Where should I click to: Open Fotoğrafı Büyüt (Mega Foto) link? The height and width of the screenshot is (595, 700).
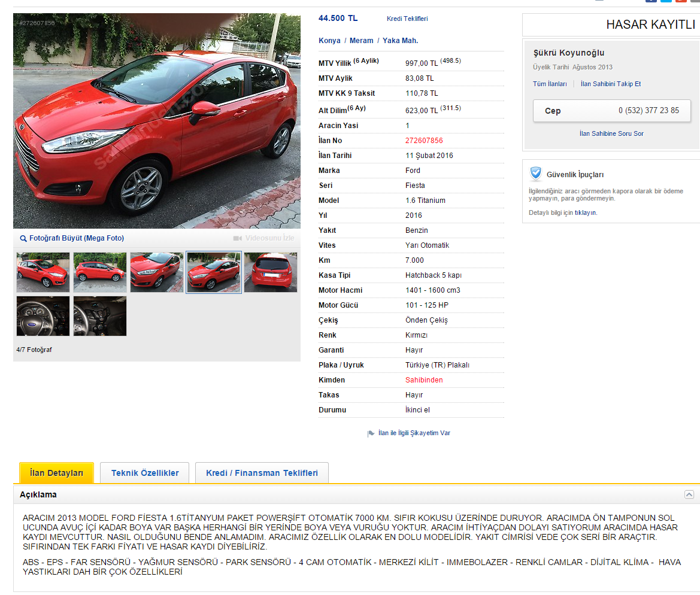click(77, 238)
